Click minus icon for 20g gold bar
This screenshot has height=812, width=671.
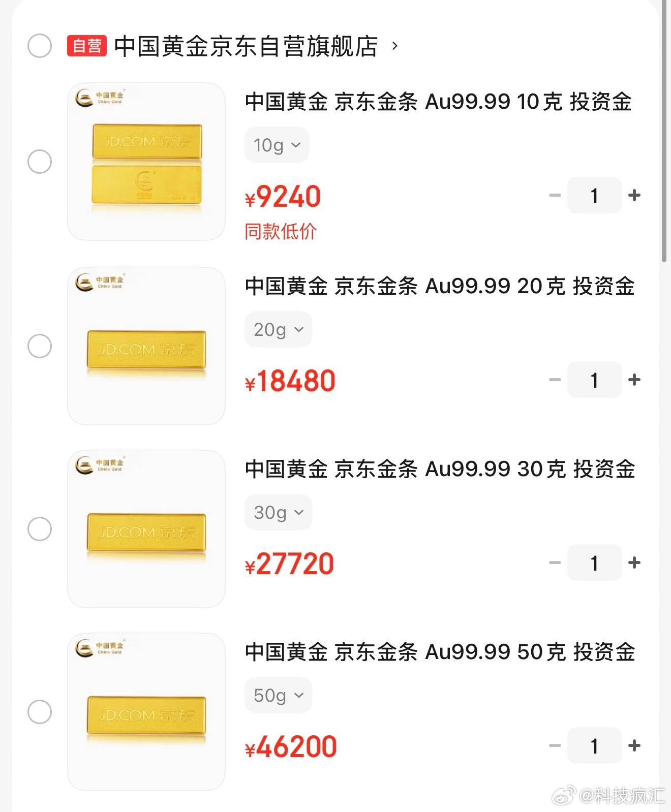[x=555, y=380]
